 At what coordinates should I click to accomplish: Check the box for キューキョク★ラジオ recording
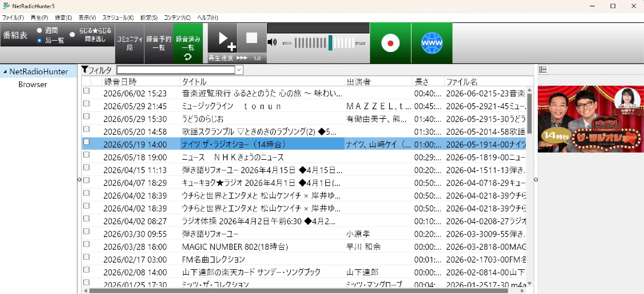86,180
